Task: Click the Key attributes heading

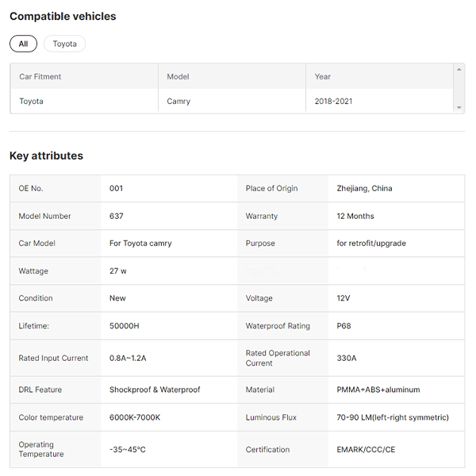Action: 46,155
